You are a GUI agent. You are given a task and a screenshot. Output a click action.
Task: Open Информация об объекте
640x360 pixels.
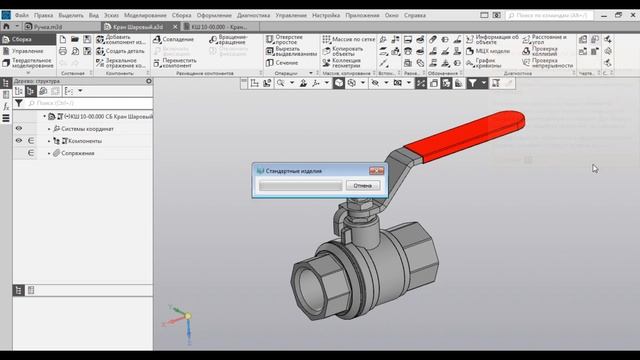[x=492, y=40]
